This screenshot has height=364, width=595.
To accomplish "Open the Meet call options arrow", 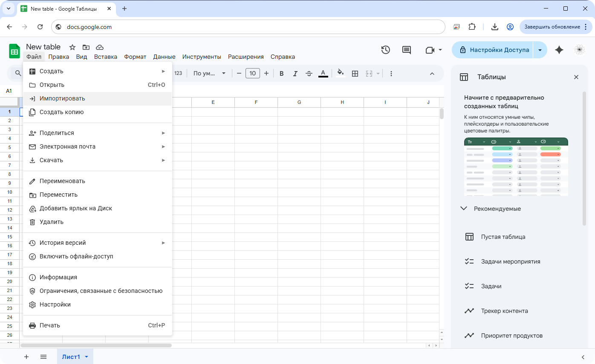I will tap(440, 50).
